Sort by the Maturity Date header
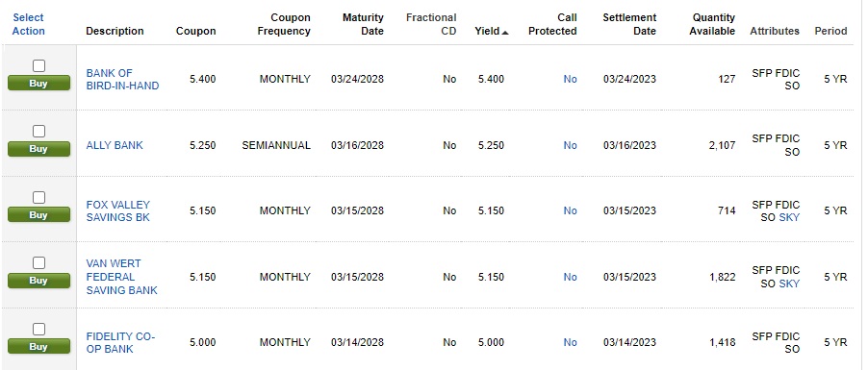Viewport: 868px width, 370px height. [363, 24]
